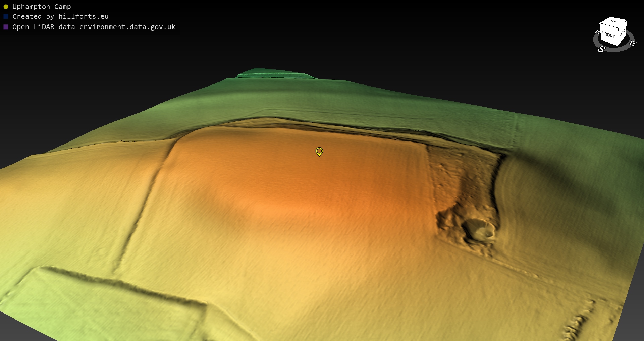This screenshot has height=341, width=644.
Task: Open the LiDAR data environment.data.gov.uk link
Action: 94,27
